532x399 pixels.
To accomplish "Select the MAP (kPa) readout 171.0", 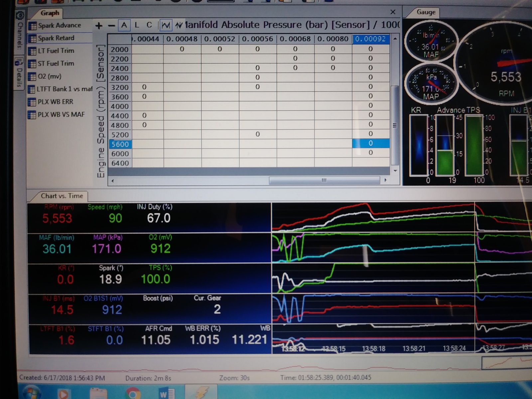I will tap(107, 245).
